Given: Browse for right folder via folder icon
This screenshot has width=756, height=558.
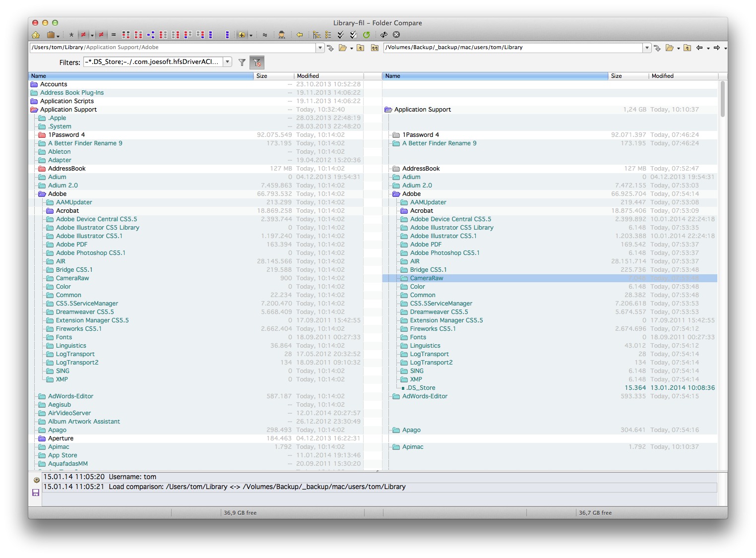Looking at the screenshot, I should click(x=670, y=48).
